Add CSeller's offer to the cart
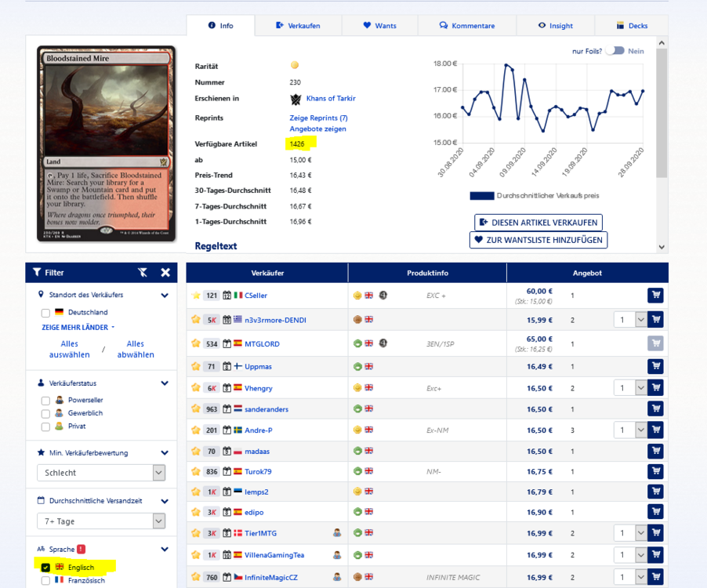The height and width of the screenshot is (588, 707). (655, 296)
